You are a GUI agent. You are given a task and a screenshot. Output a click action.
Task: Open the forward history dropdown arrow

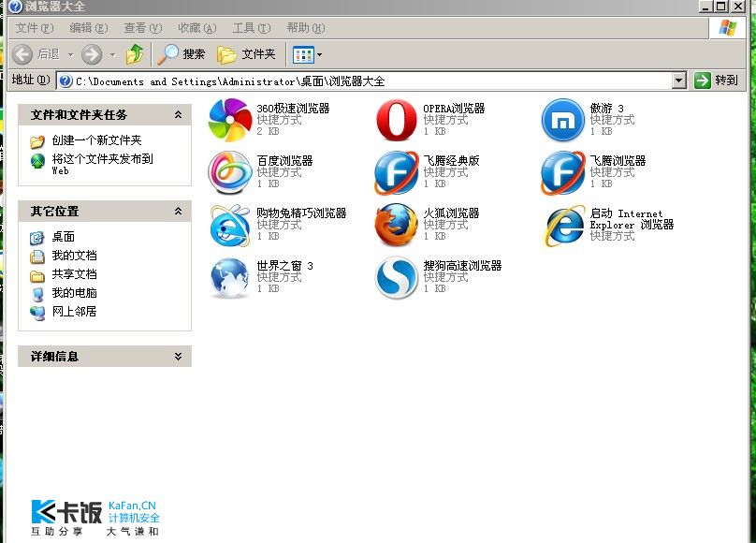[x=113, y=55]
